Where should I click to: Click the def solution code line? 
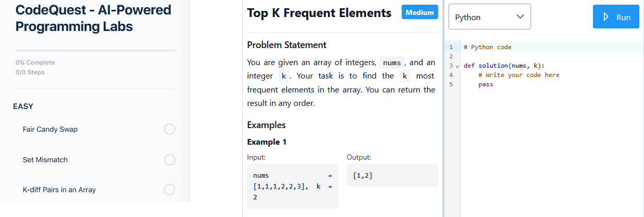pyautogui.click(x=504, y=66)
